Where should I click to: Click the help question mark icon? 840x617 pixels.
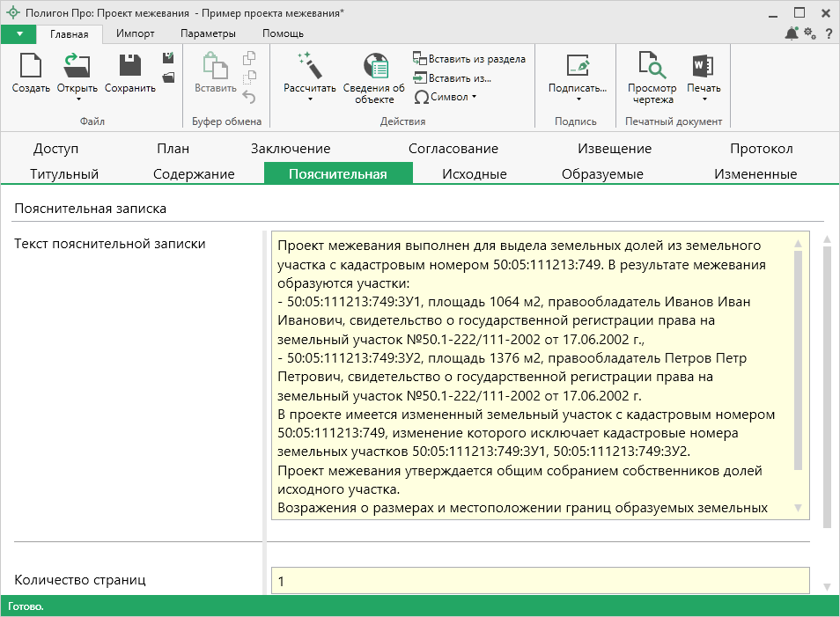[829, 33]
